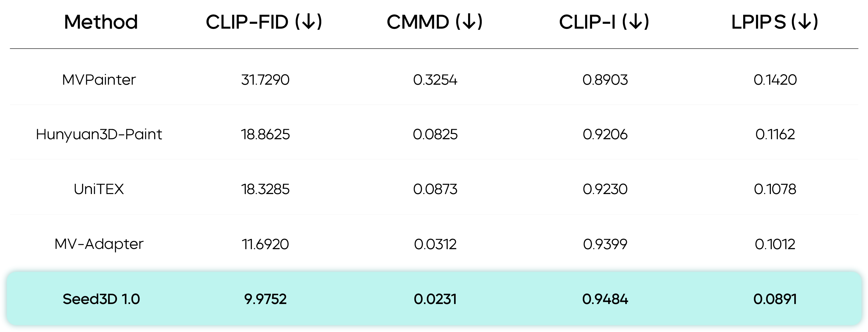Image resolution: width=868 pixels, height=332 pixels.
Task: Click the MV-Adapter LPIPS value 0.1012
Action: click(x=775, y=244)
